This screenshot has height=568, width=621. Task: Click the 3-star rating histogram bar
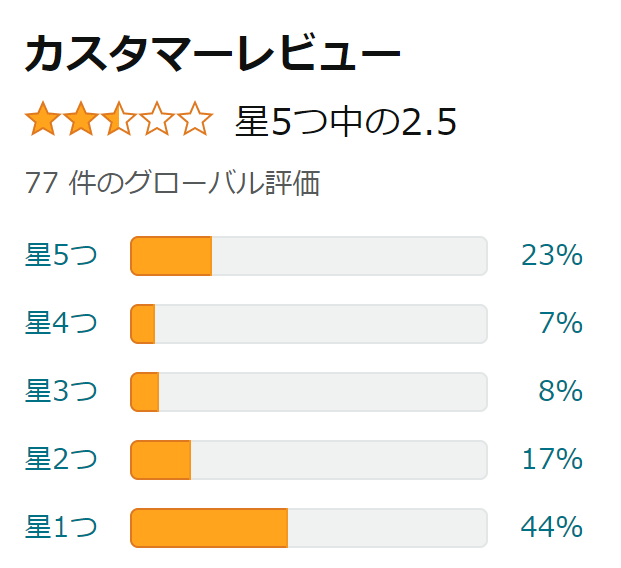(x=309, y=392)
